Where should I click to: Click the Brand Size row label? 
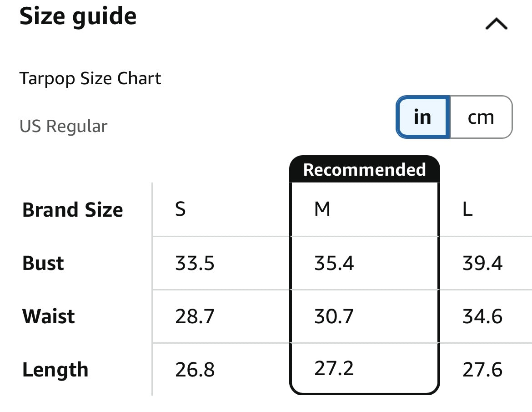(x=73, y=210)
